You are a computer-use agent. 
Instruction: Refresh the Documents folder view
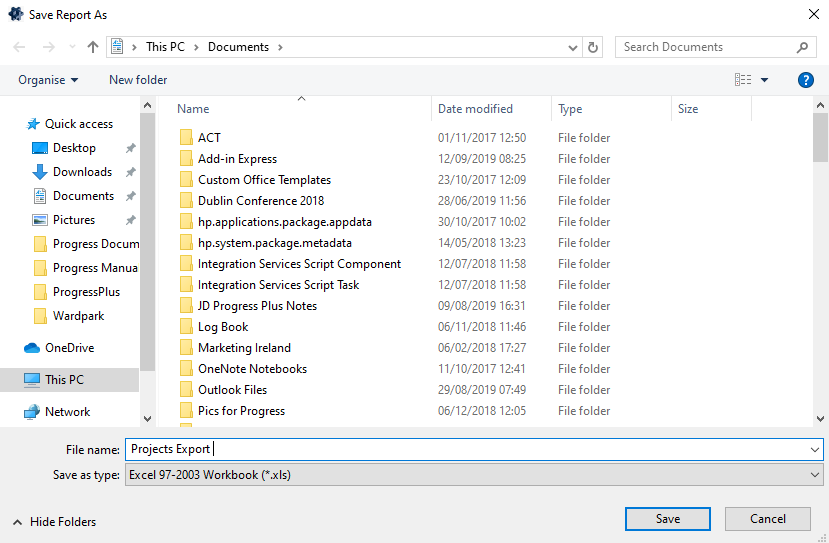[593, 47]
